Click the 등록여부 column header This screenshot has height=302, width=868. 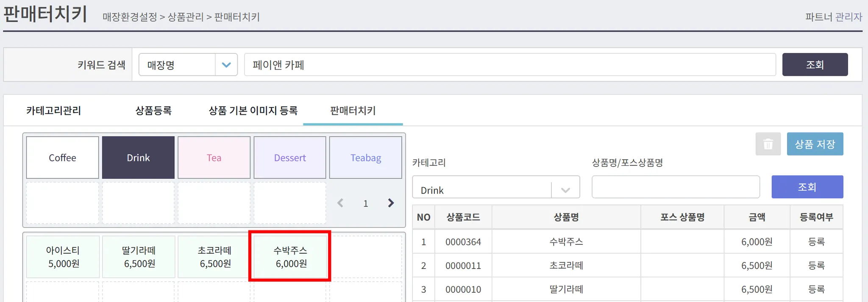click(x=816, y=217)
